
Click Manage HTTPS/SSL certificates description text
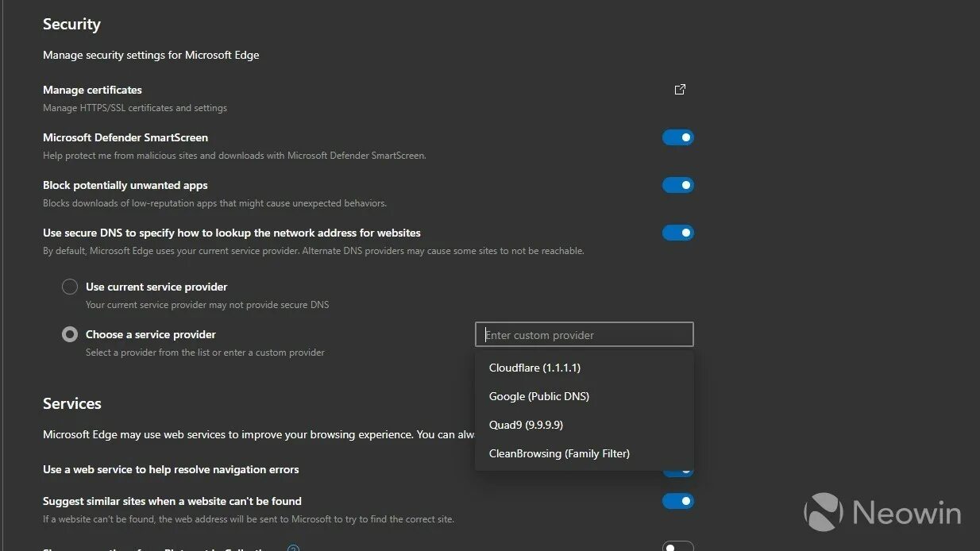(135, 108)
